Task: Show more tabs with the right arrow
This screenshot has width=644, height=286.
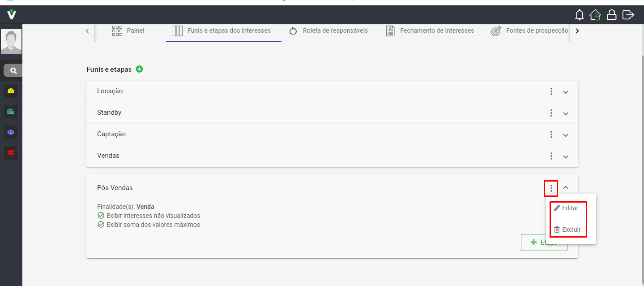Action: tap(577, 31)
